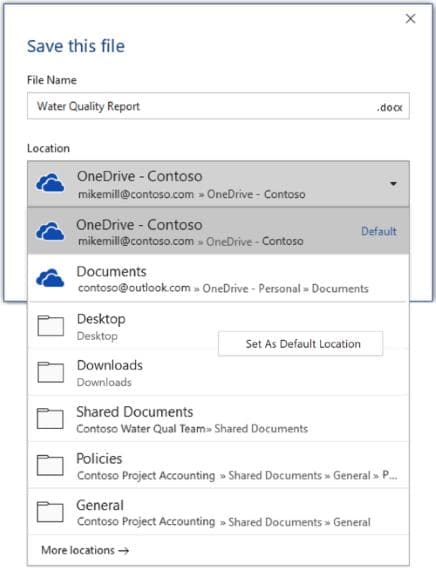The image size is (436, 572).
Task: Click the General path under Contoso Project Accounting
Action: click(x=224, y=522)
